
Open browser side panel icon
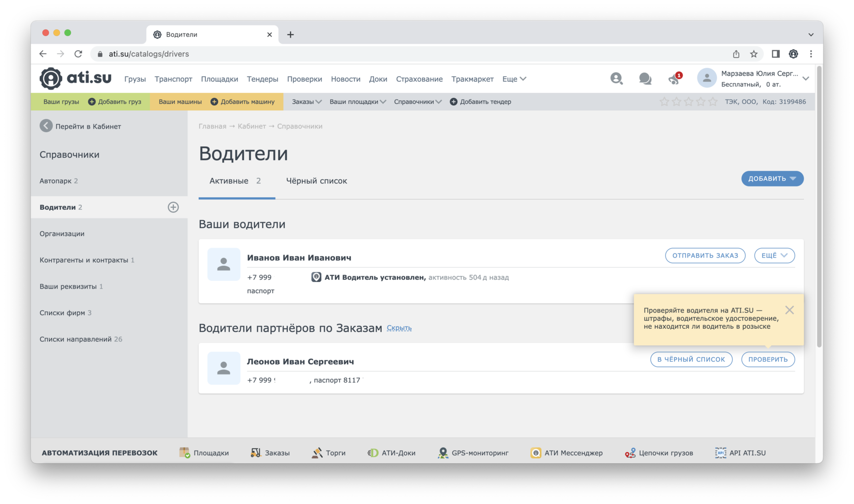pyautogui.click(x=776, y=54)
